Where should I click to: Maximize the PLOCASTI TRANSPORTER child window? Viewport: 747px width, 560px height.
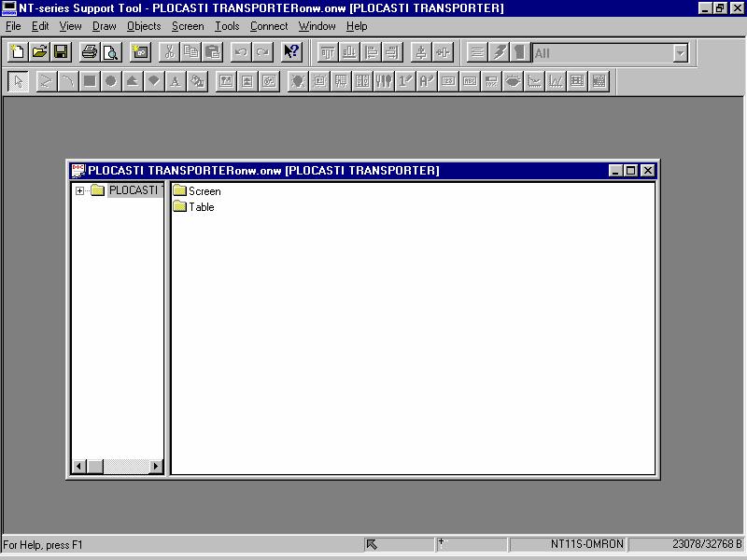[631, 171]
